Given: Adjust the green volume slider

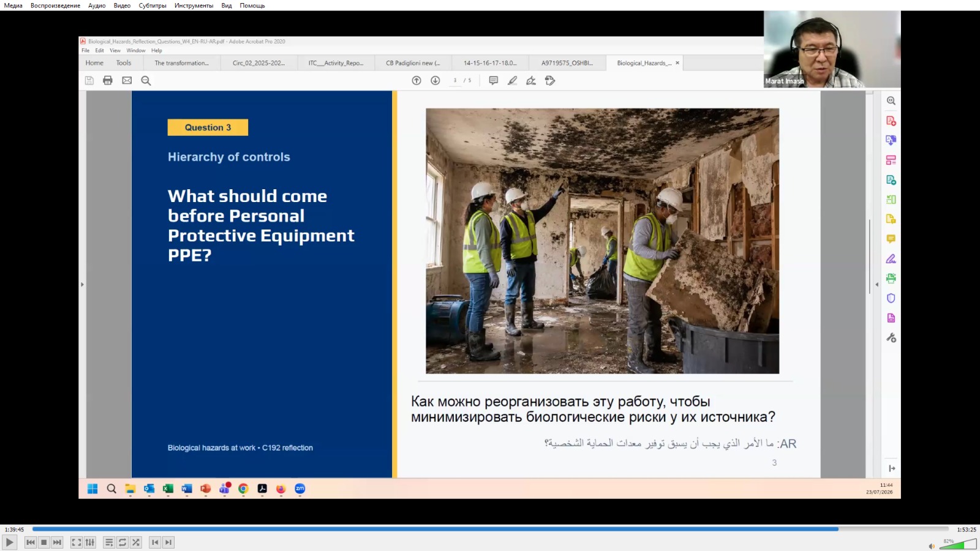Looking at the screenshot, I should [x=958, y=544].
